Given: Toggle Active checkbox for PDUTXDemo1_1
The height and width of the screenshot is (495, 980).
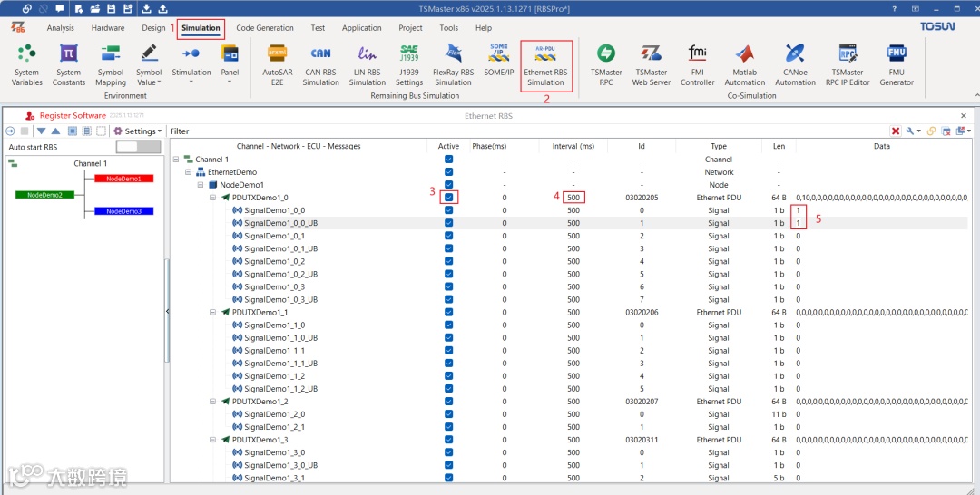Looking at the screenshot, I should [448, 312].
